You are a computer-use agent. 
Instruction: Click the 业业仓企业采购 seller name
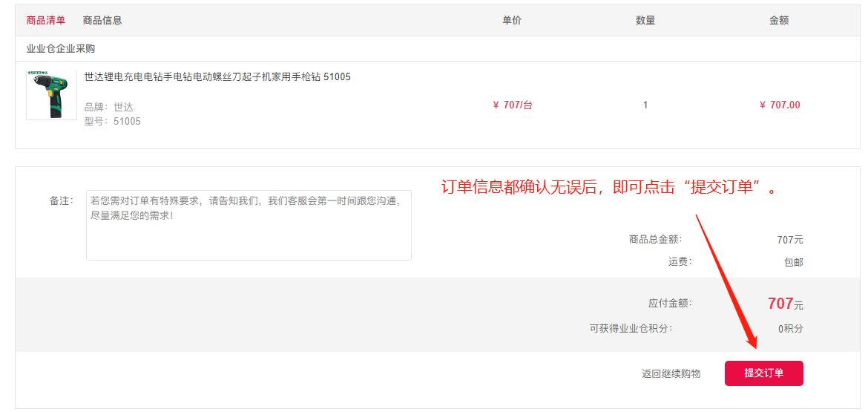pyautogui.click(x=61, y=49)
